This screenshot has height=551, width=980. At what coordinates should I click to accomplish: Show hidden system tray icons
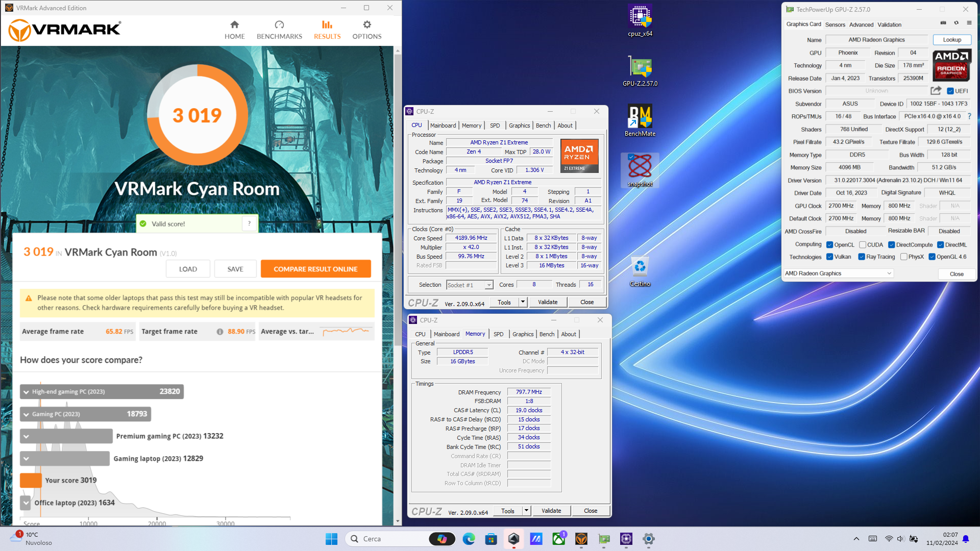point(856,539)
